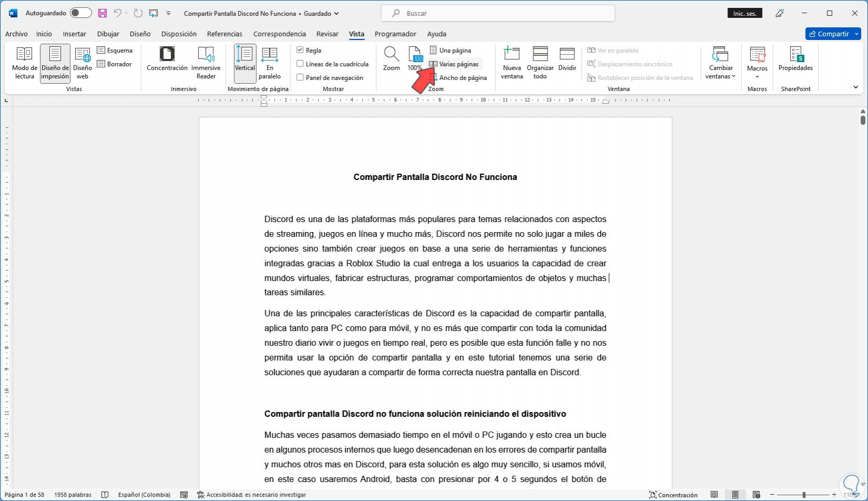The height and width of the screenshot is (501, 868).
Task: Click the print layout icon in status bar
Action: [x=735, y=495]
